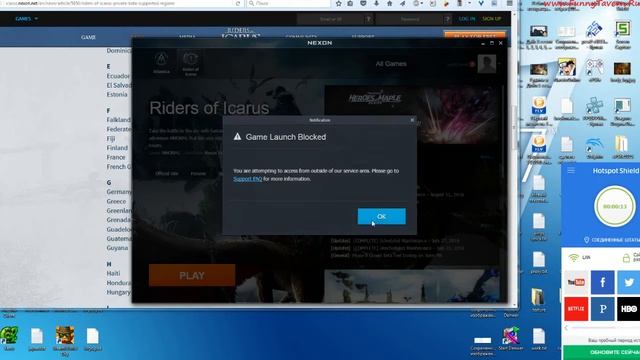
Task: Click the Firefox bookmark star icon
Action: click(x=338, y=3)
